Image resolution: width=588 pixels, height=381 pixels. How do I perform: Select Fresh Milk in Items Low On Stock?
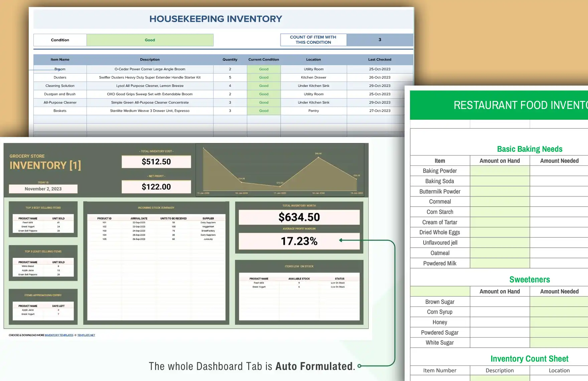pyautogui.click(x=259, y=282)
